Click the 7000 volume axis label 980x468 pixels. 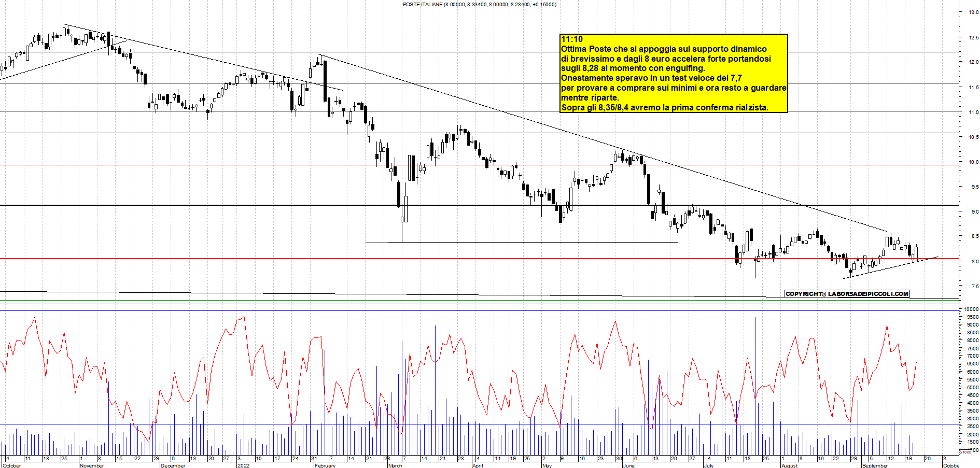(x=972, y=356)
